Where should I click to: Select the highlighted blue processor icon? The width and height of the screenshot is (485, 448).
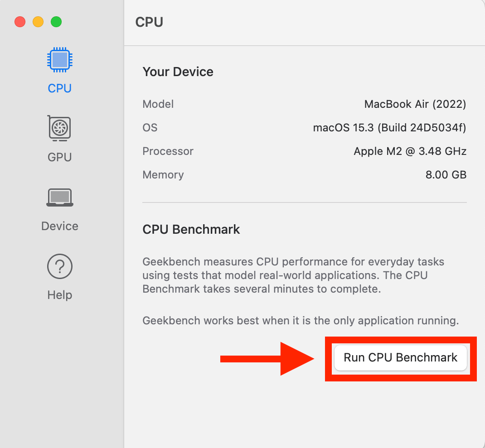[x=59, y=59]
